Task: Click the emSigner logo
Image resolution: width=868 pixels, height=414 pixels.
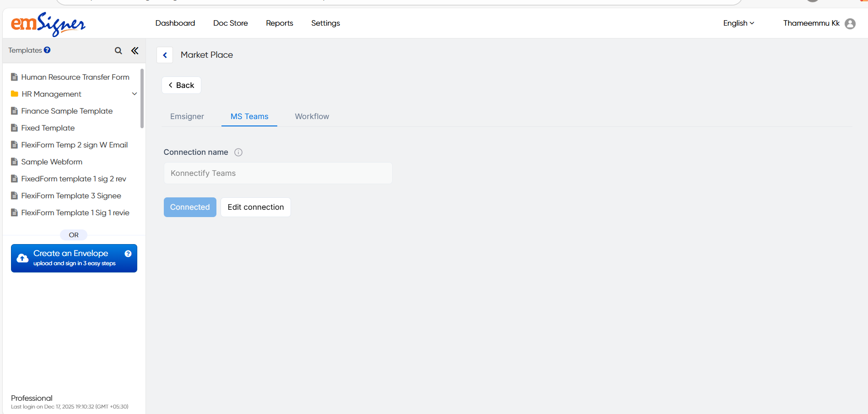Action: [x=48, y=24]
